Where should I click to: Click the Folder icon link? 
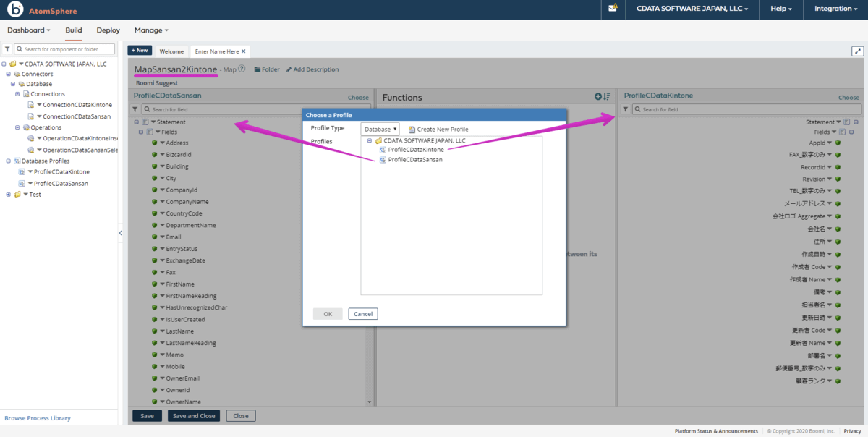[x=267, y=69]
